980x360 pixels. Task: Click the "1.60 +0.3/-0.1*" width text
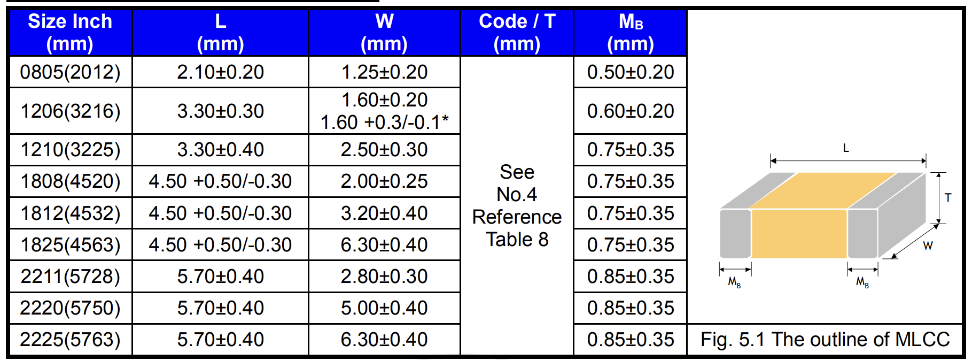384,122
